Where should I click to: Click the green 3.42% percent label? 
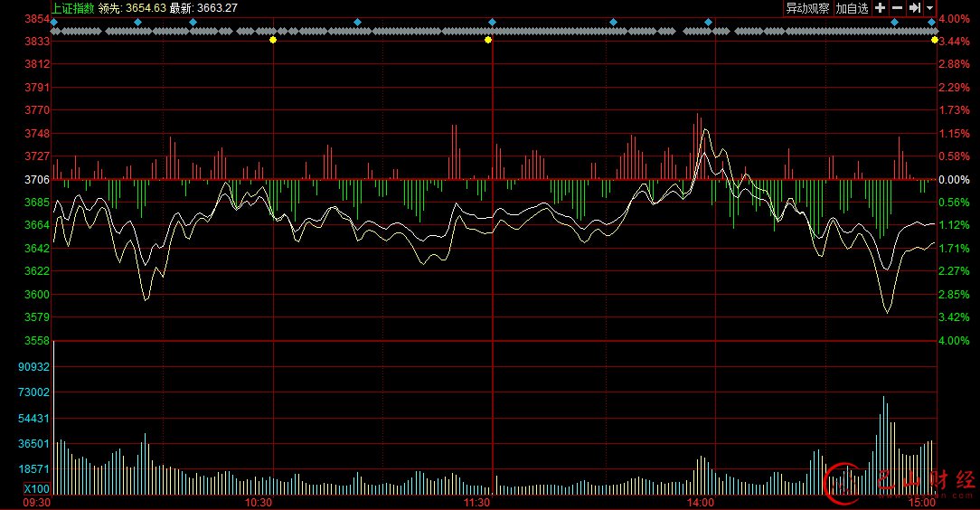(x=955, y=316)
